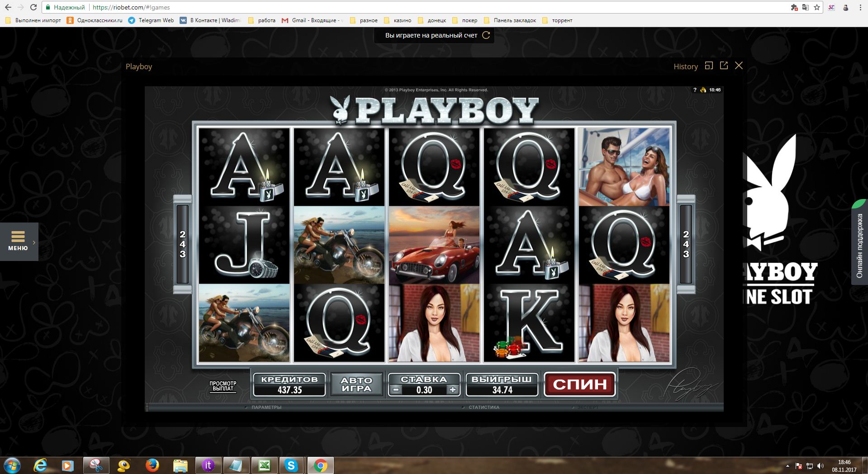The height and width of the screenshot is (474, 868).
Task: Open the Одноклассники.ru bookmark
Action: pos(95,20)
